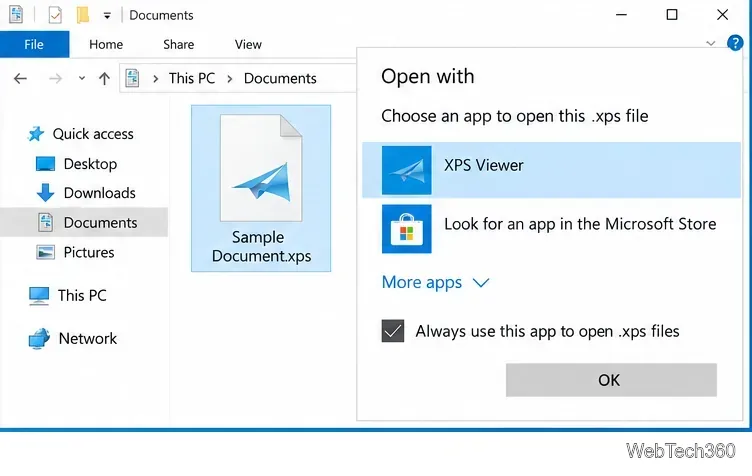Viewport: 752px width, 476px height.
Task: Open Quick access in navigation pane
Action: tap(93, 134)
